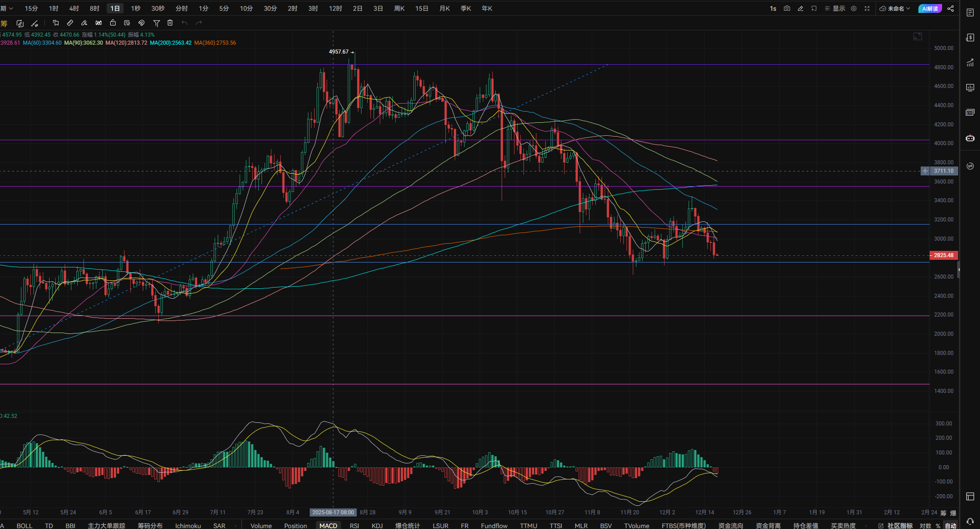
Task: Toggle 自动 auto scale
Action: (951, 525)
